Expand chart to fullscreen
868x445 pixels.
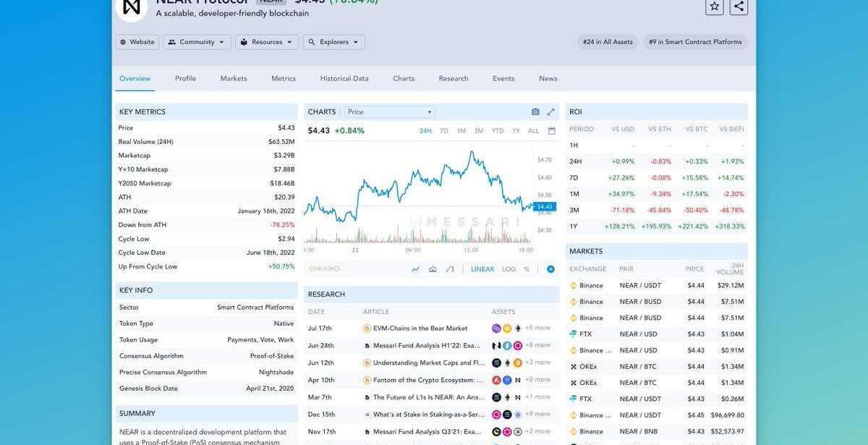[550, 112]
